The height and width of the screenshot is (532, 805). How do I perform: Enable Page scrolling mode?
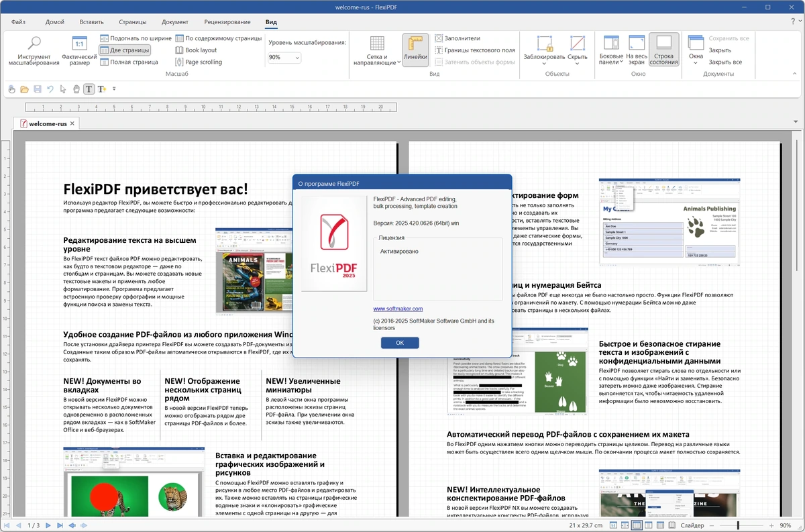pyautogui.click(x=198, y=62)
